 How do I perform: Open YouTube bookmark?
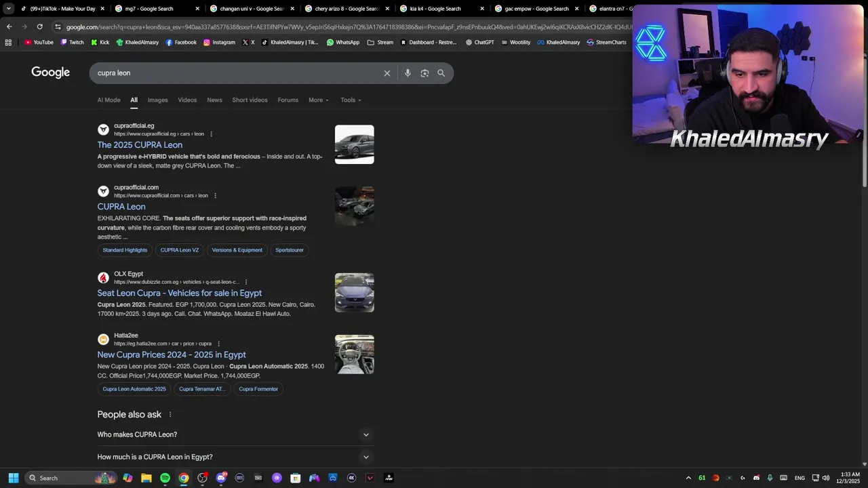pos(39,42)
